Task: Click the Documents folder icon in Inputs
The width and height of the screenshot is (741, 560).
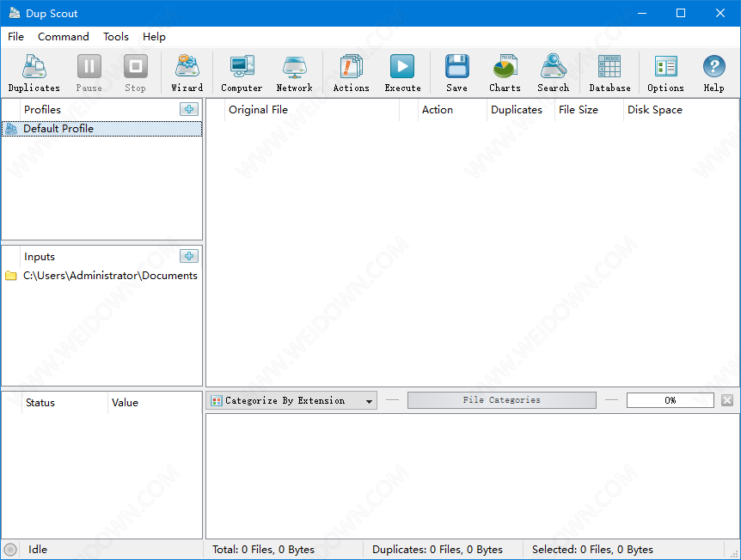Action: click(11, 276)
